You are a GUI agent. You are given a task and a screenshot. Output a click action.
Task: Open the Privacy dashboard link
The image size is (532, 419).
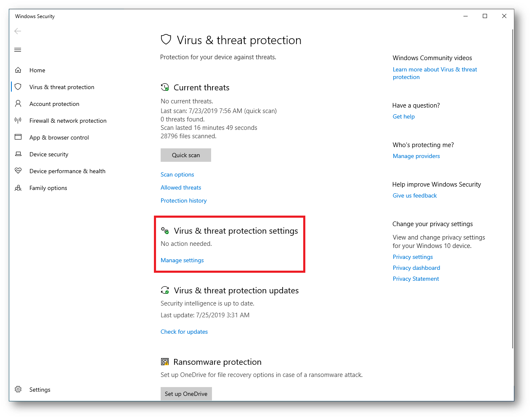(416, 268)
